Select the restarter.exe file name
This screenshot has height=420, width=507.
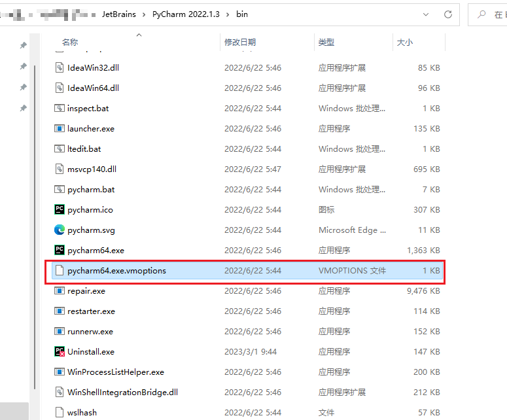click(x=91, y=311)
